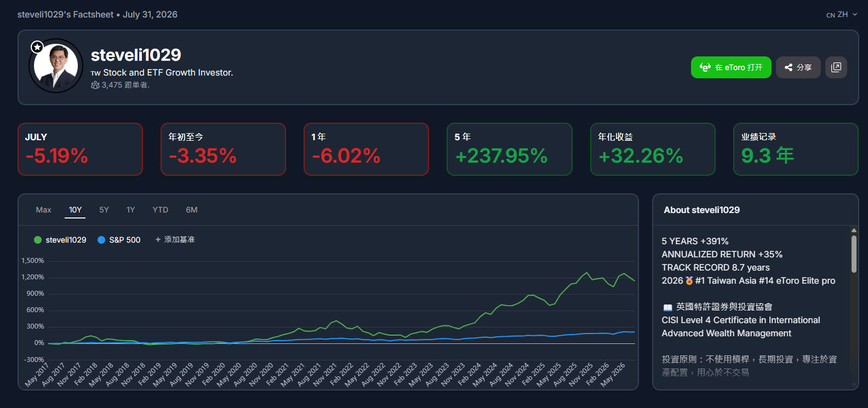Image resolution: width=868 pixels, height=408 pixels.
Task: Click the followers people icon beside 3,475
Action: coord(95,85)
